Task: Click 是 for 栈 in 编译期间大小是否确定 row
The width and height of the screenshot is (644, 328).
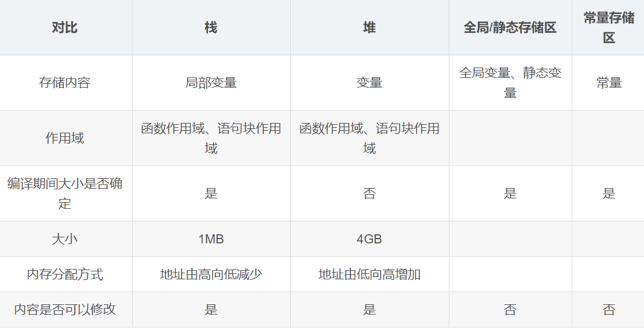Action: click(210, 193)
